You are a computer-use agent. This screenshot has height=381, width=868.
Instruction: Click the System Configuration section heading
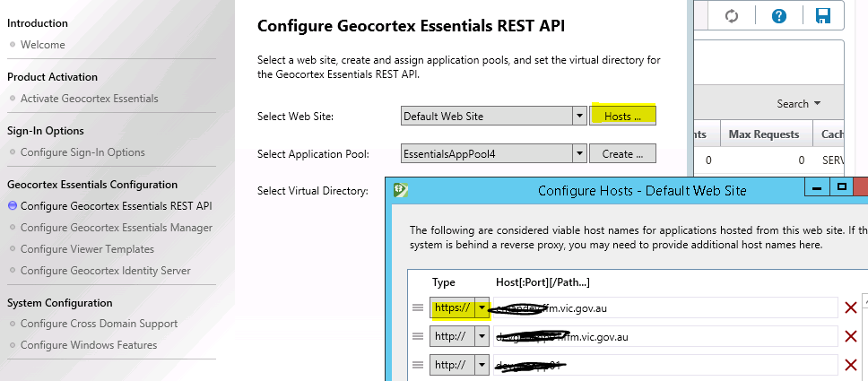(60, 303)
